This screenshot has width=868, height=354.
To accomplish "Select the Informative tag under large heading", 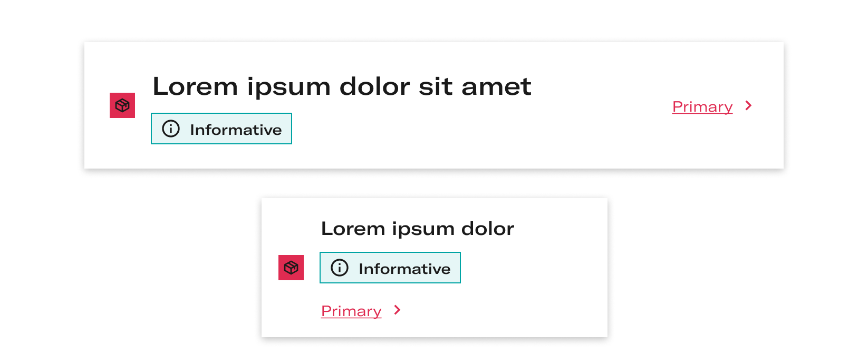I will pos(221,129).
